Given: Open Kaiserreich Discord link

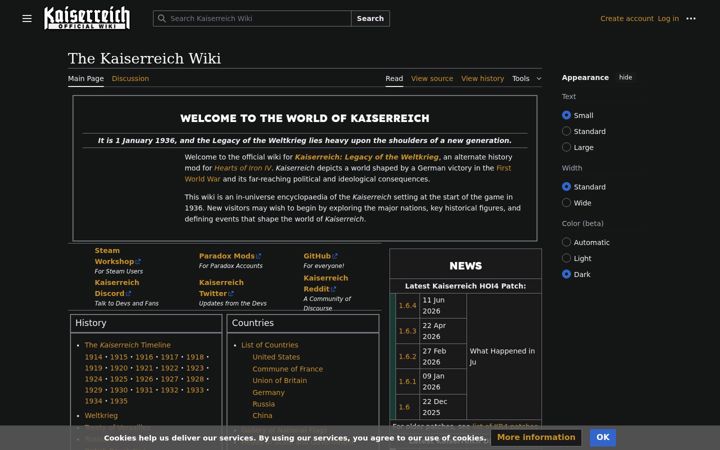Looking at the screenshot, I should click(117, 288).
